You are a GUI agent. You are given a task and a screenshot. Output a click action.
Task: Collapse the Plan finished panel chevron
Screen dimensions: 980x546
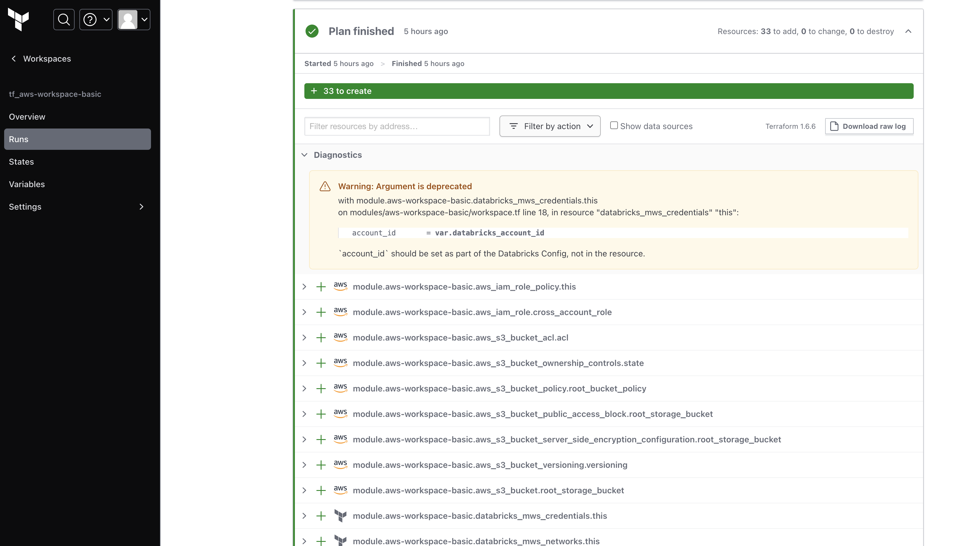point(908,31)
